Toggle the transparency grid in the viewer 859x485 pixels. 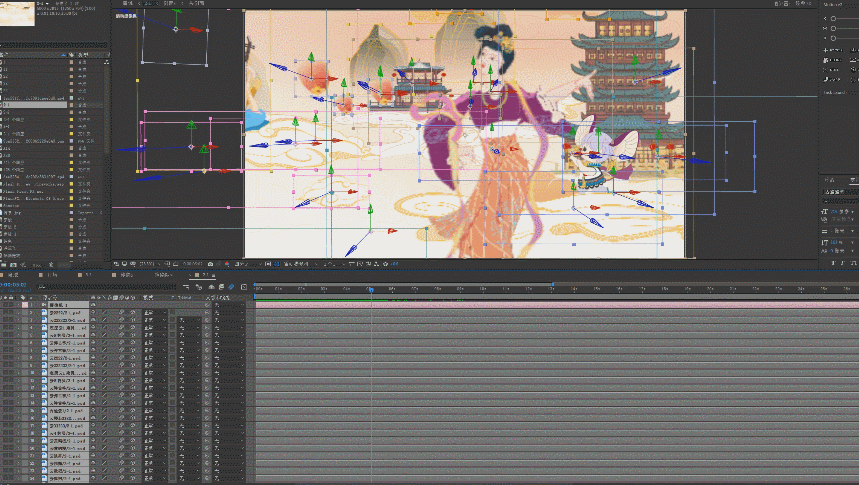coord(277,264)
